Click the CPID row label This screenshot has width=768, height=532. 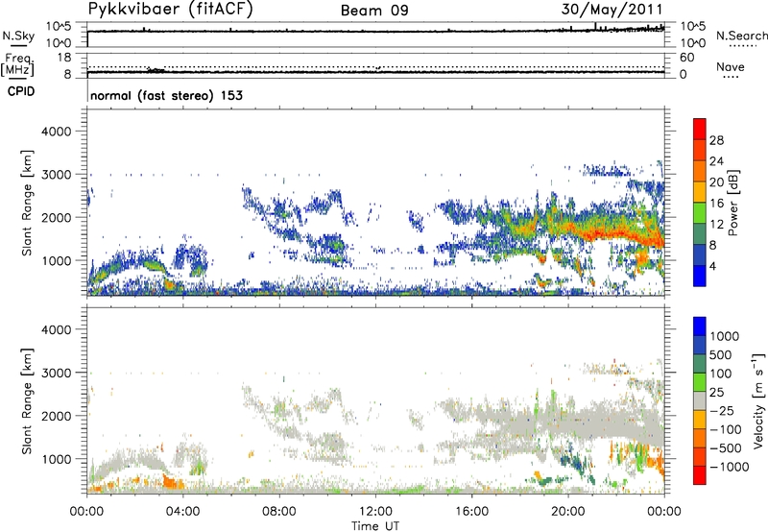click(x=21, y=91)
